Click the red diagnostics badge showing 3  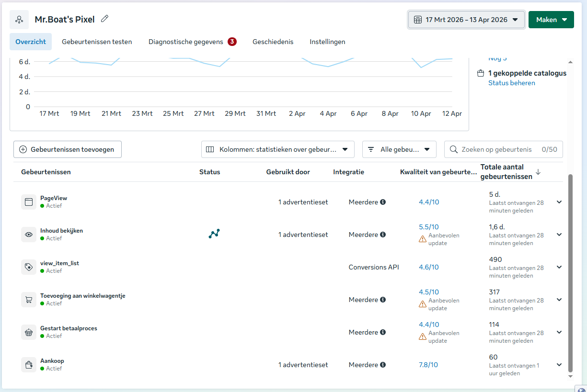(x=232, y=42)
